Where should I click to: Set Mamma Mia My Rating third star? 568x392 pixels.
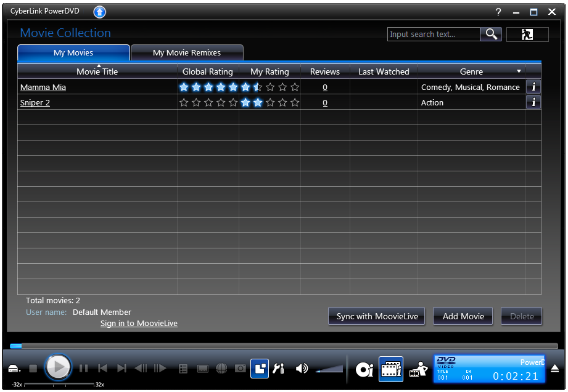(x=270, y=87)
